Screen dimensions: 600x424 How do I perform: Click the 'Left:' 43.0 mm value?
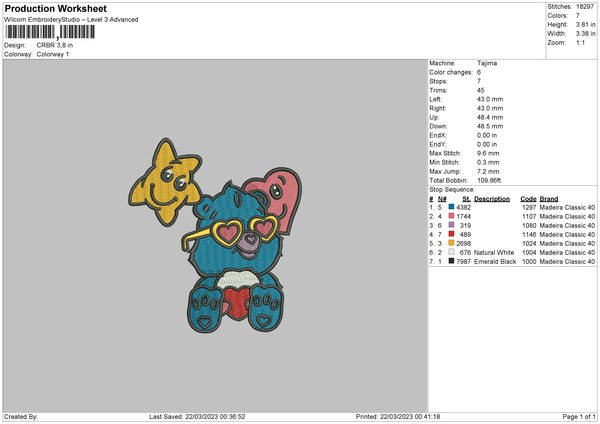tap(490, 99)
